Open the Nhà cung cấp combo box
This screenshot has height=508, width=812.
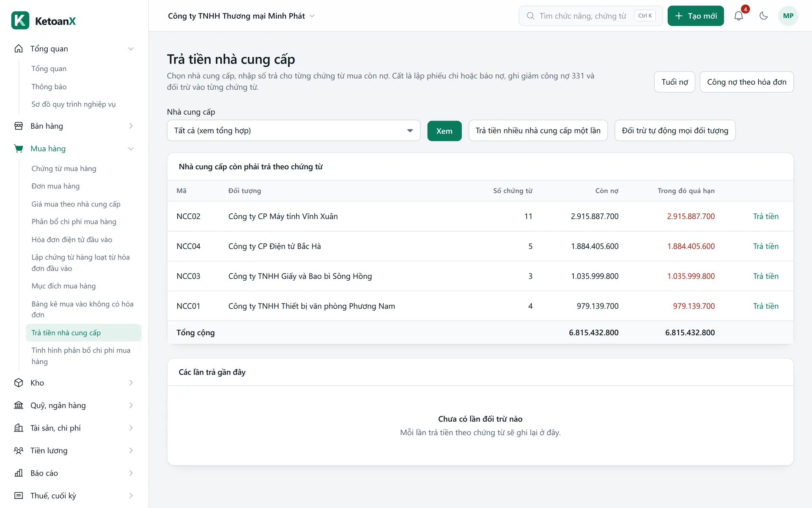(x=294, y=130)
